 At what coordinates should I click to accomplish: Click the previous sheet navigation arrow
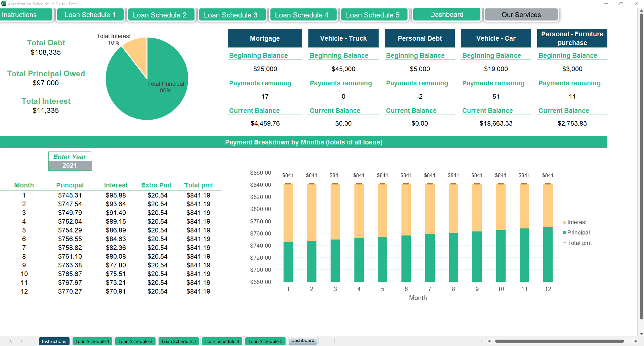point(11,341)
